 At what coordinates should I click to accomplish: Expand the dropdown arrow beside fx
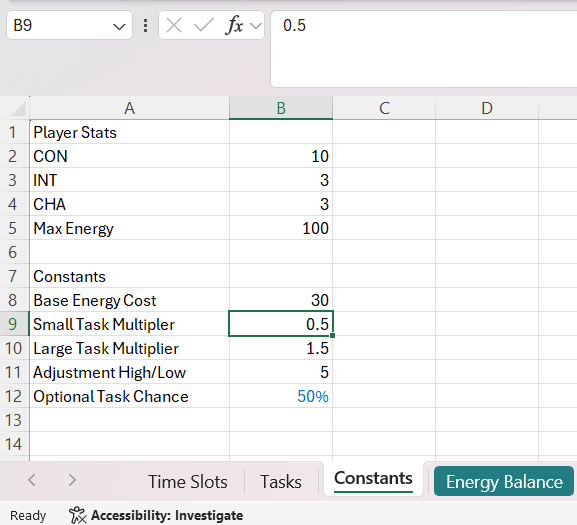point(256,26)
